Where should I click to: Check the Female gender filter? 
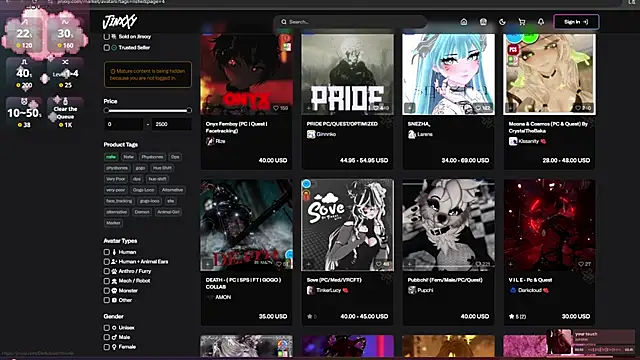pyautogui.click(x=107, y=347)
